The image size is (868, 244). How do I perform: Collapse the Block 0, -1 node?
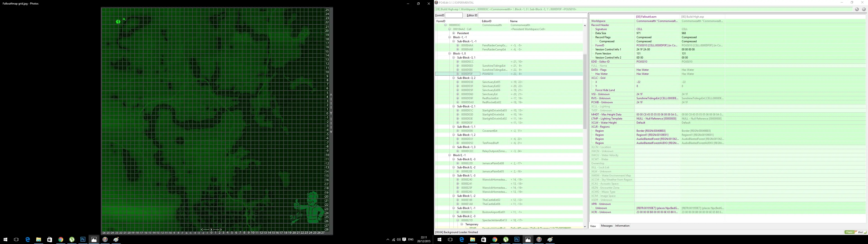point(450,155)
